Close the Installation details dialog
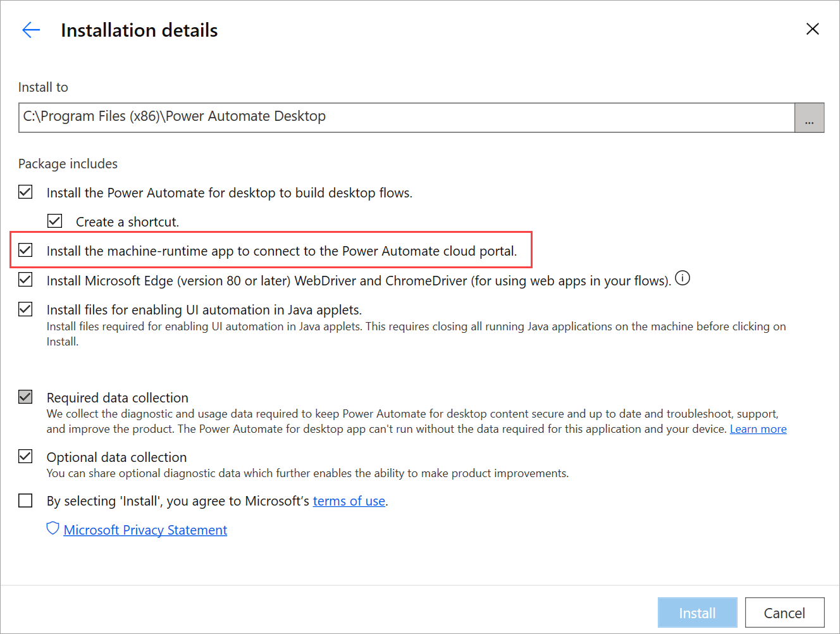The height and width of the screenshot is (634, 840). [x=812, y=28]
